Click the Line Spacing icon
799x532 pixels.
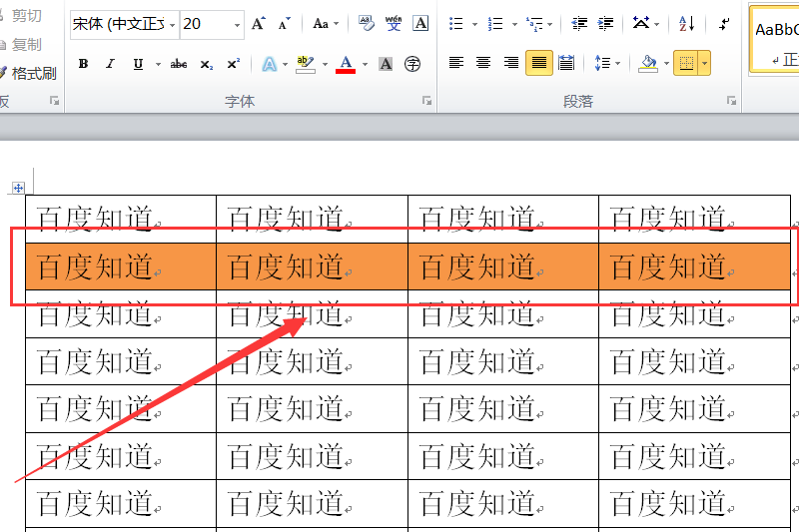point(602,63)
